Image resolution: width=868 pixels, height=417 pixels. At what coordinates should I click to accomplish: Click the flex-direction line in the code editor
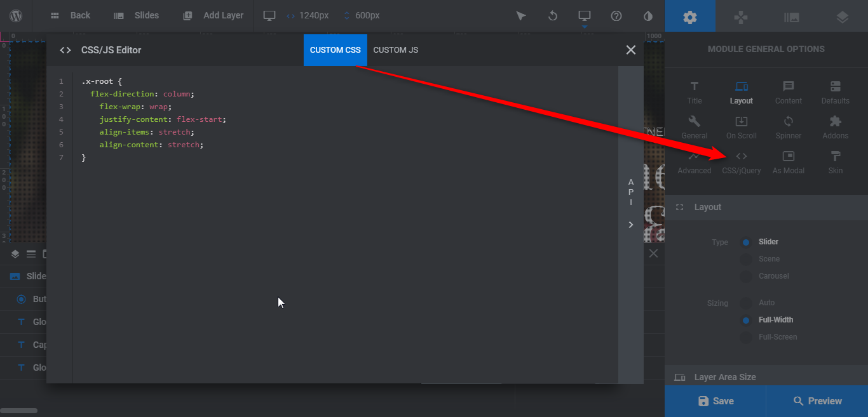tap(142, 94)
